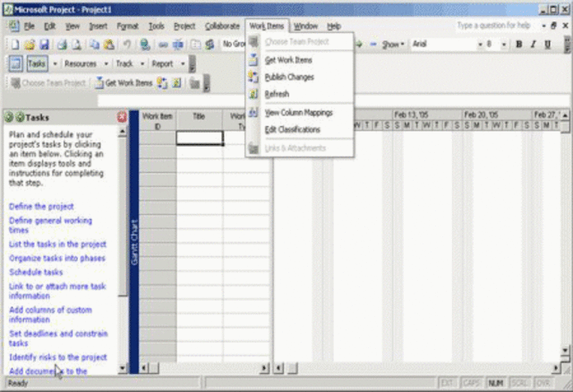Insert a hyperlink with the globe icon
This screenshot has height=392, width=573.
(x=145, y=44)
